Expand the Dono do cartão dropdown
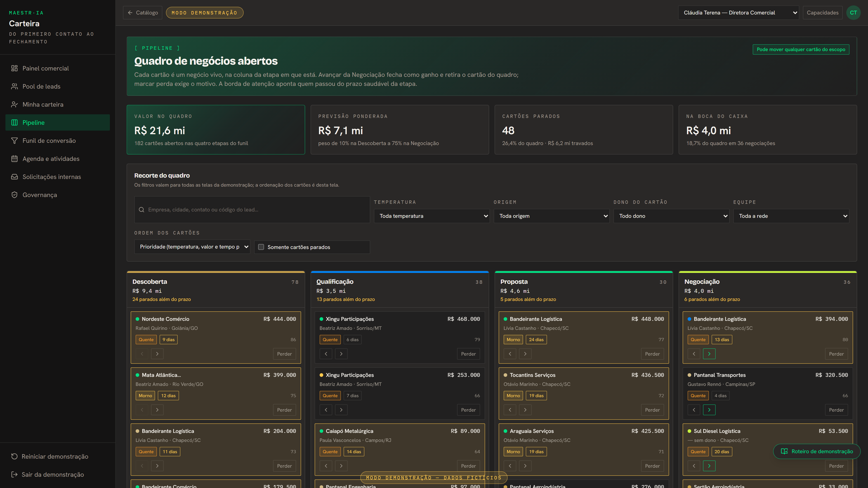 pyautogui.click(x=671, y=216)
